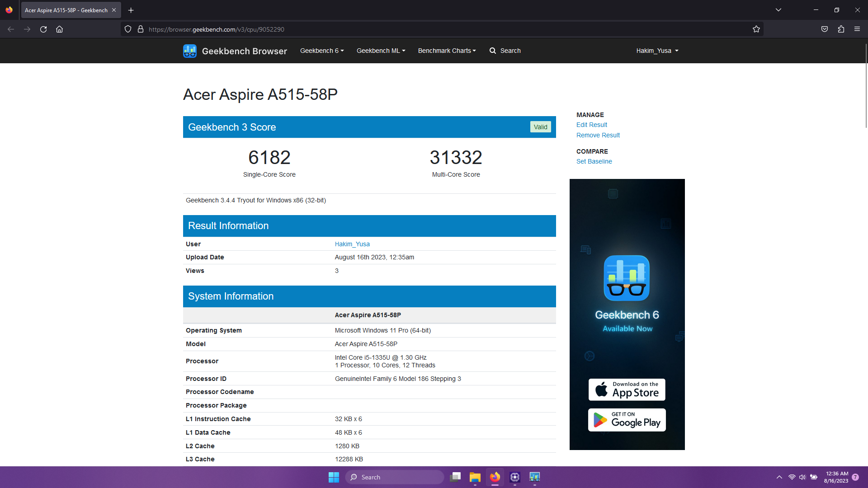The width and height of the screenshot is (868, 488).
Task: Select the '1280 KB' L2 Cache value
Action: point(347,446)
